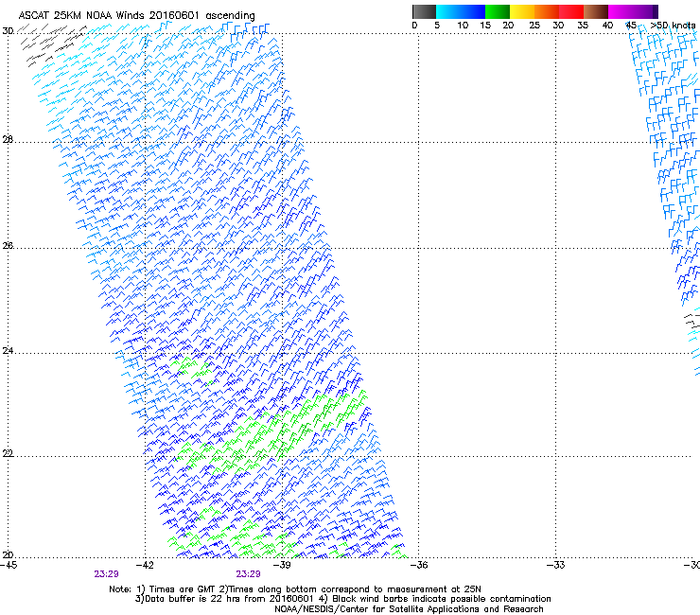Click the NOAA/NESDIS credit line

(x=409, y=609)
